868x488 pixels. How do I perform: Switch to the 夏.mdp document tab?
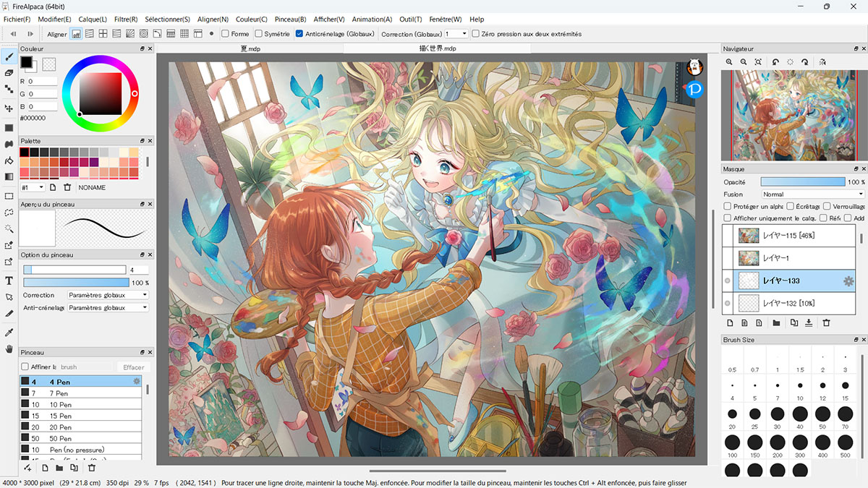250,48
